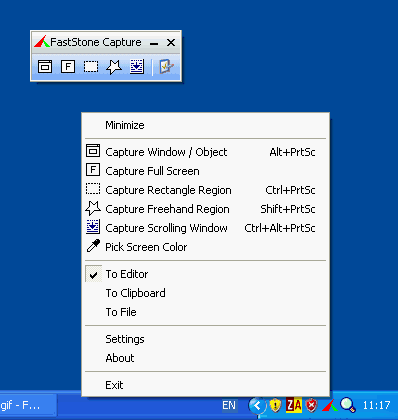
Task: Choose Minimize from the context menu
Action: point(205,125)
